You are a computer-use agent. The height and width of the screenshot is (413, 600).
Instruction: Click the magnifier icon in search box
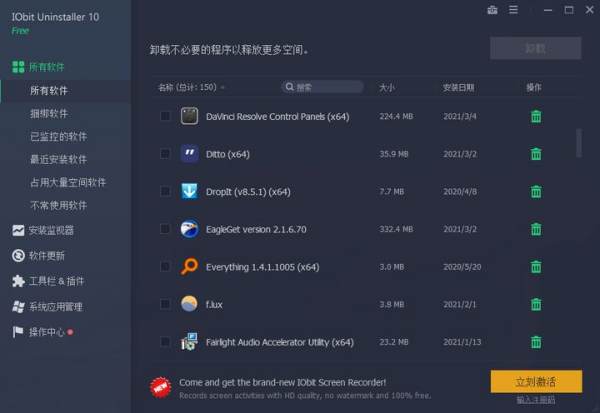[x=290, y=87]
